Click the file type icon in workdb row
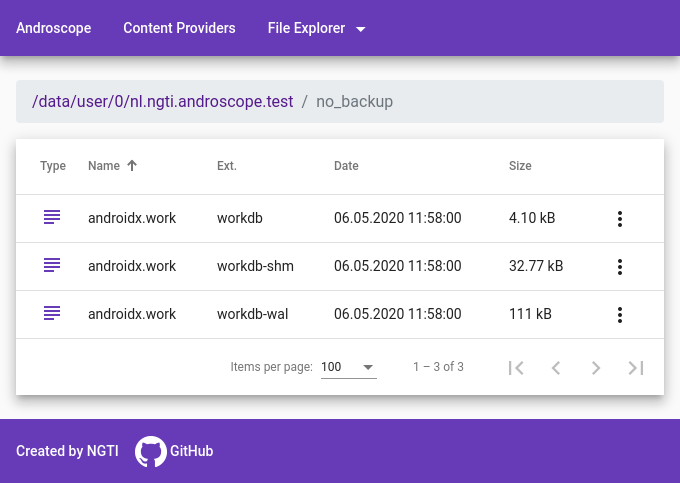This screenshot has width=680, height=483. tap(52, 217)
